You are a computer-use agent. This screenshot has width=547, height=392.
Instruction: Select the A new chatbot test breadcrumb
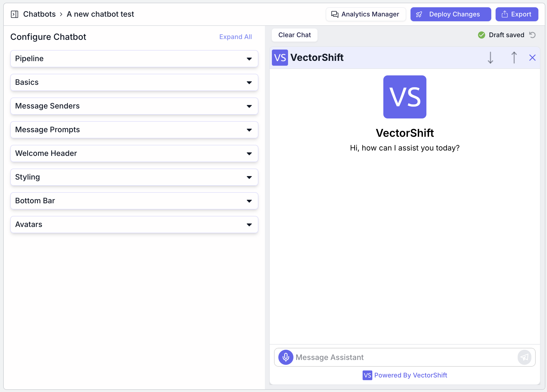point(100,14)
